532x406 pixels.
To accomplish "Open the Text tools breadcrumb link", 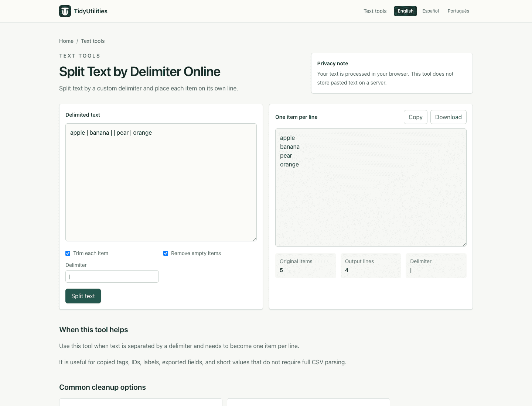I will [x=93, y=41].
